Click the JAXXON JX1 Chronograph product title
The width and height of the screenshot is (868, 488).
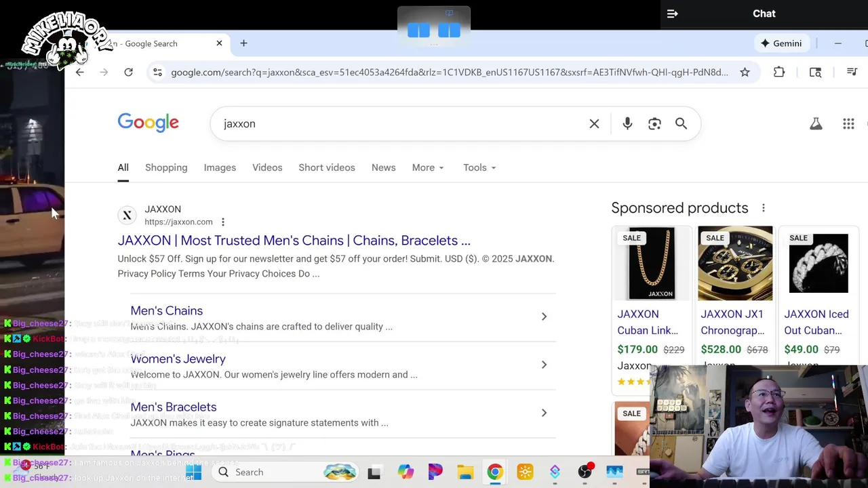point(732,322)
